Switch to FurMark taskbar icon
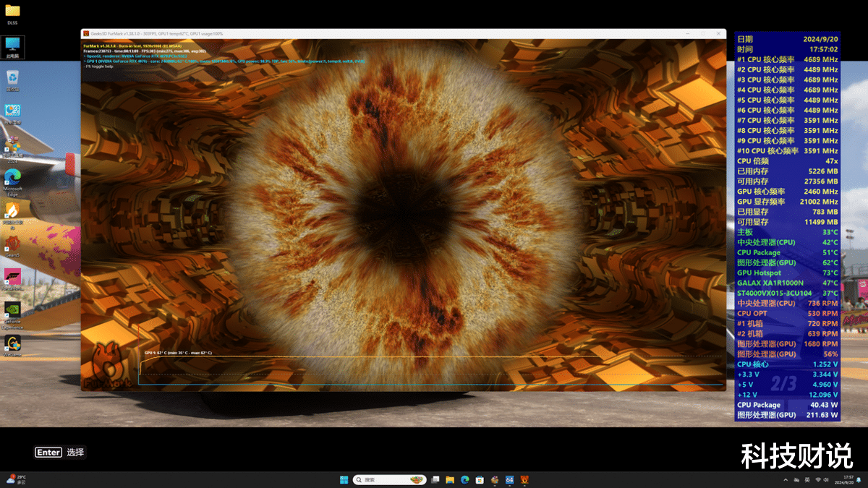Screen dimensions: 868x488 525,479
